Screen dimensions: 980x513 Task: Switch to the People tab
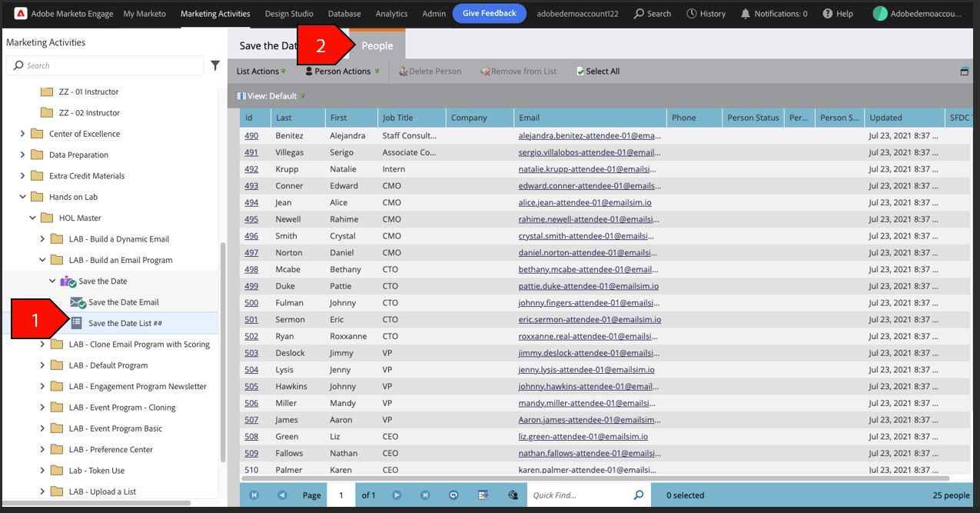[x=377, y=45]
